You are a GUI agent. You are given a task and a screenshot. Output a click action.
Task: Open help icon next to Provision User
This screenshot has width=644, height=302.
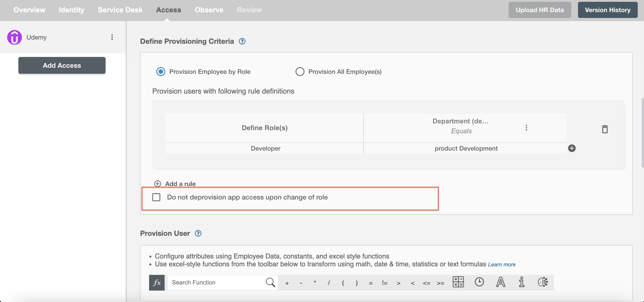tap(198, 233)
